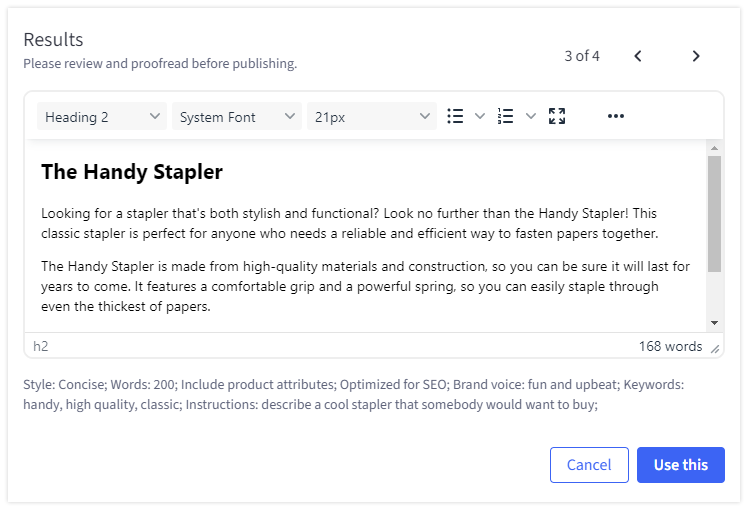This screenshot has height=516, width=752.
Task: Insert a numbered list
Action: (x=506, y=117)
